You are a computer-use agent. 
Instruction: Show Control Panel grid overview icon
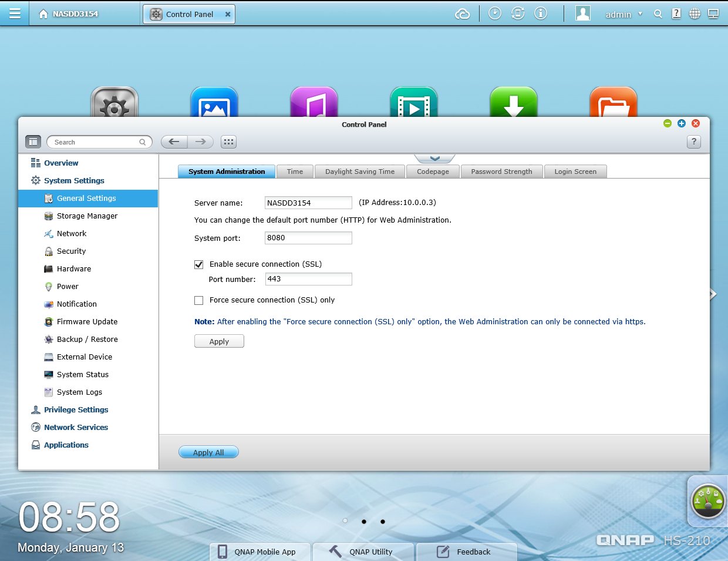click(228, 142)
